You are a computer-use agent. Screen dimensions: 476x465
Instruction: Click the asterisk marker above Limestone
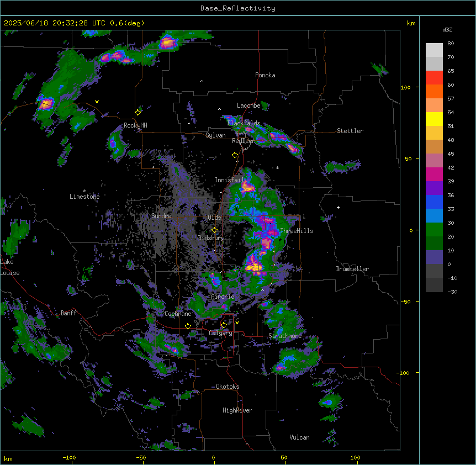click(84, 191)
